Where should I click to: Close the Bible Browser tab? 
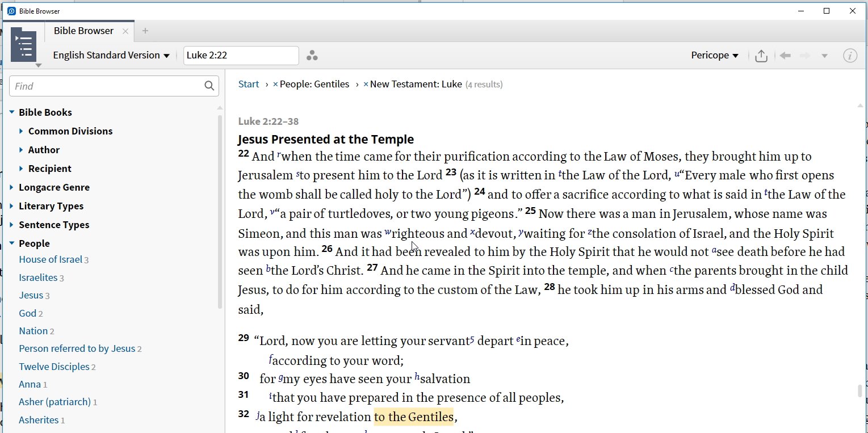pyautogui.click(x=125, y=31)
